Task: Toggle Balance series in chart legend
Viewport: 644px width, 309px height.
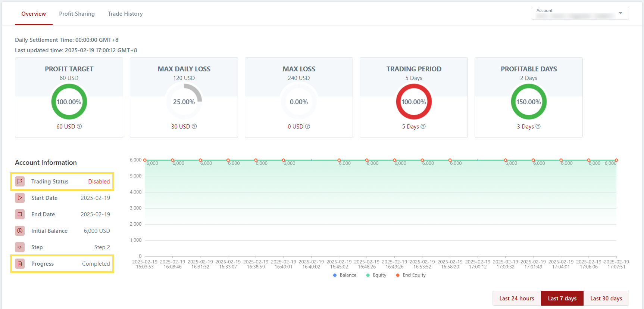Action: [345, 275]
